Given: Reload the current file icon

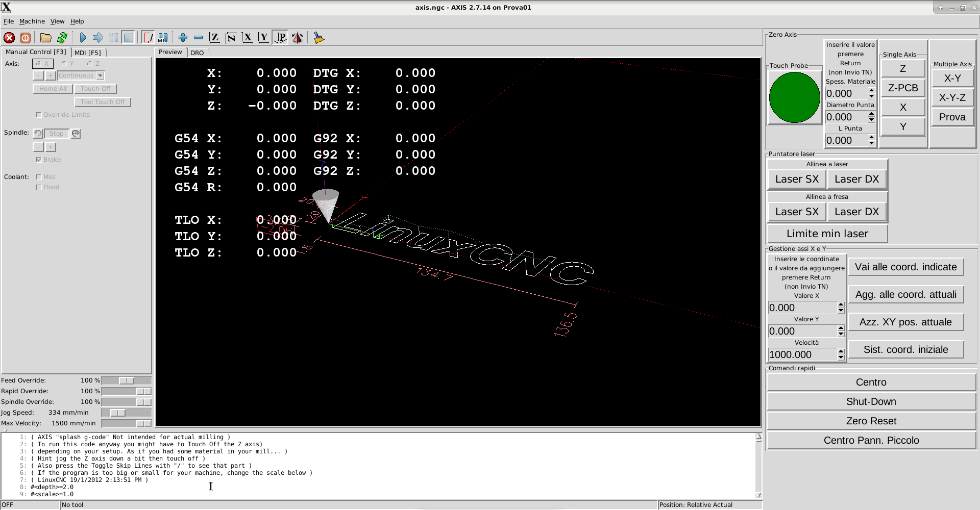Looking at the screenshot, I should tap(62, 38).
